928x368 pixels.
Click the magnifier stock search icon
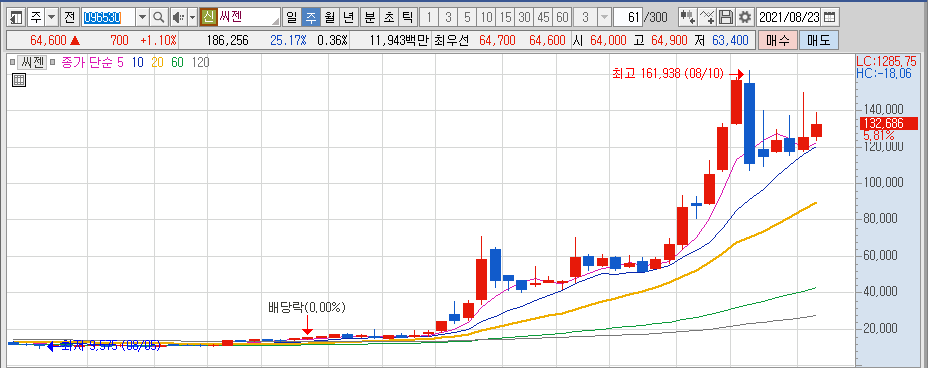pyautogui.click(x=158, y=17)
